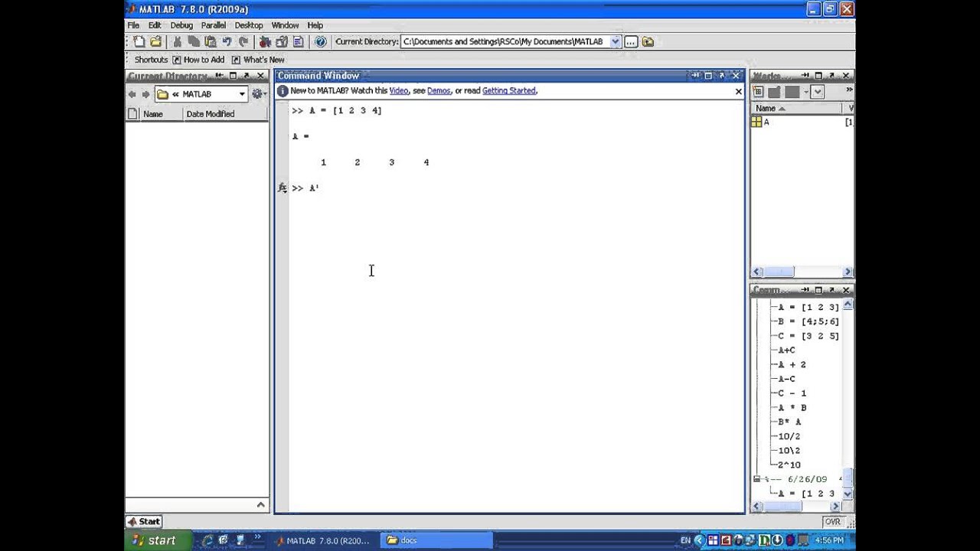
Task: Click New variable icon in Workspace toolbar
Action: [758, 92]
